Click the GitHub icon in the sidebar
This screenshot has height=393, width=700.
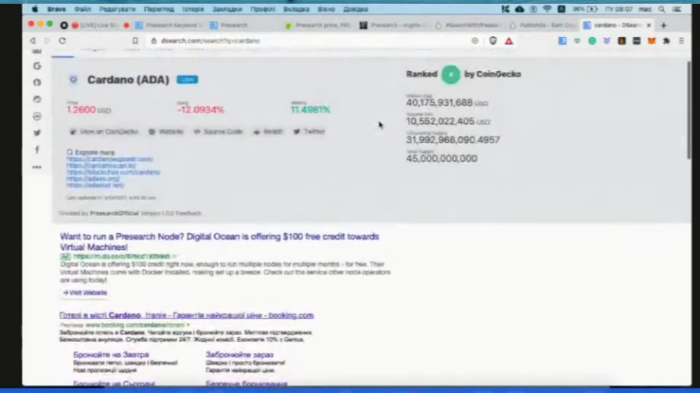click(37, 83)
